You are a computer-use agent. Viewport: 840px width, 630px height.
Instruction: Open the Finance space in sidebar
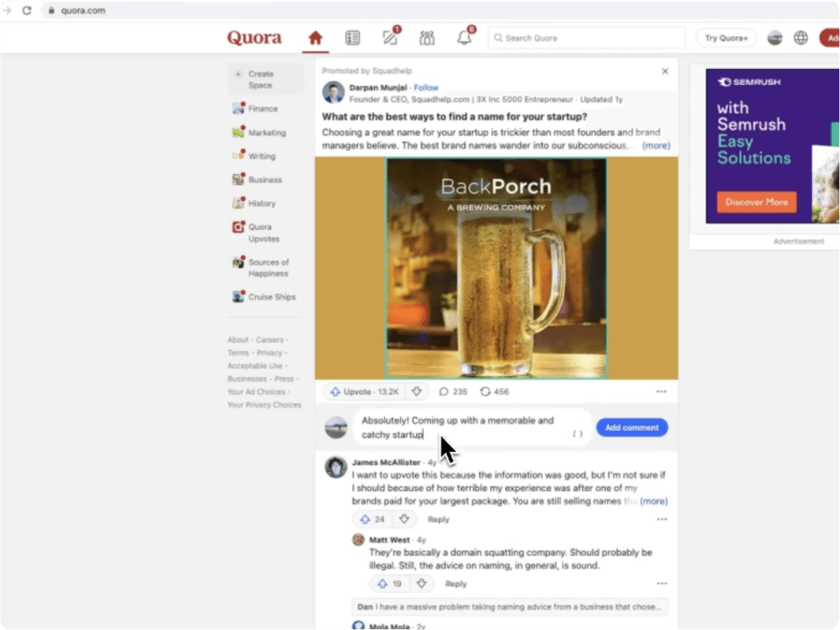point(262,109)
